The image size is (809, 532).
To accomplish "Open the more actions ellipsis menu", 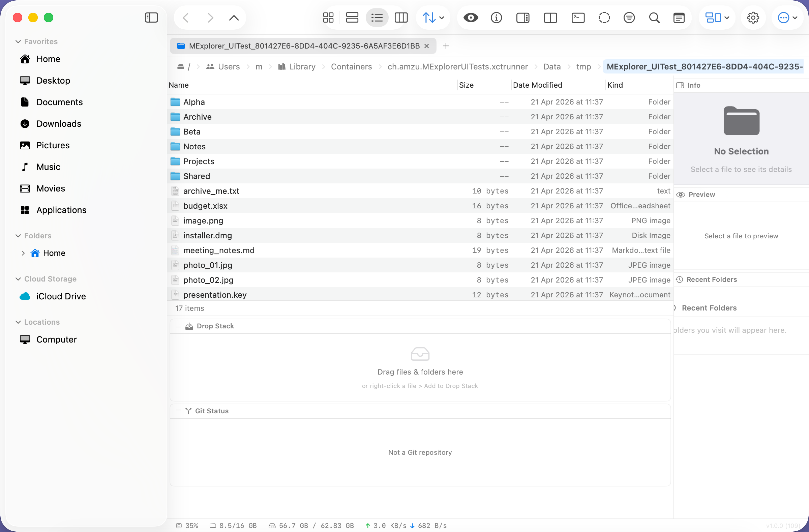I will pyautogui.click(x=787, y=18).
